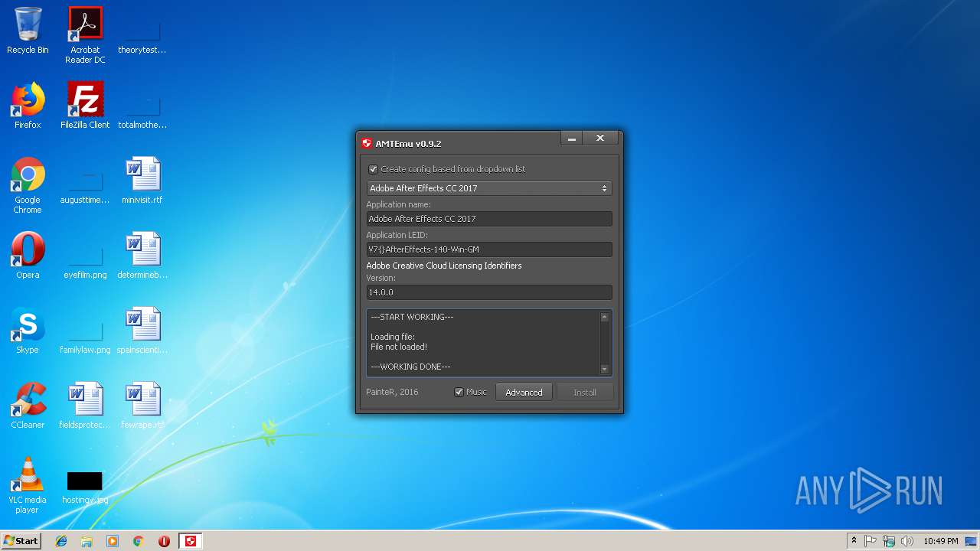Open the spainscienti document icon
The width and height of the screenshot is (980, 551).
(142, 331)
